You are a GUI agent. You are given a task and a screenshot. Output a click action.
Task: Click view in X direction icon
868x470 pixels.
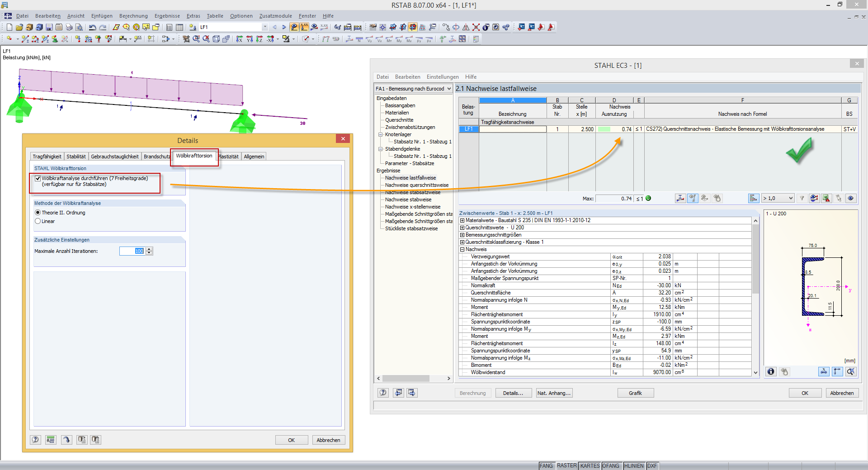240,39
